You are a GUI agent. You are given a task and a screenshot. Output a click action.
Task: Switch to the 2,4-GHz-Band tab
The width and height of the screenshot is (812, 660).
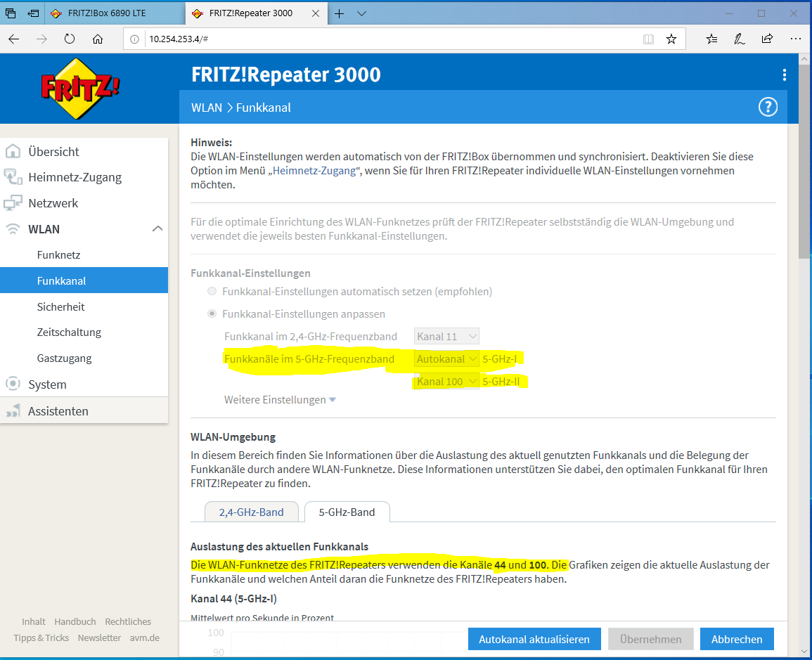click(251, 512)
